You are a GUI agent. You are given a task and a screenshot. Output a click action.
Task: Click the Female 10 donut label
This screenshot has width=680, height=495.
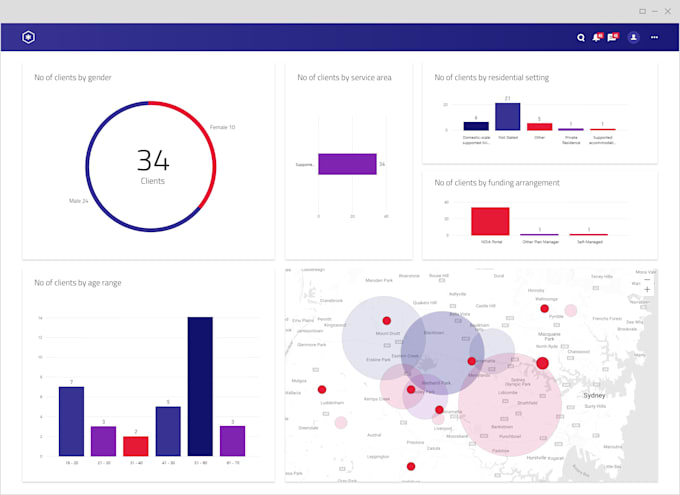pyautogui.click(x=222, y=127)
